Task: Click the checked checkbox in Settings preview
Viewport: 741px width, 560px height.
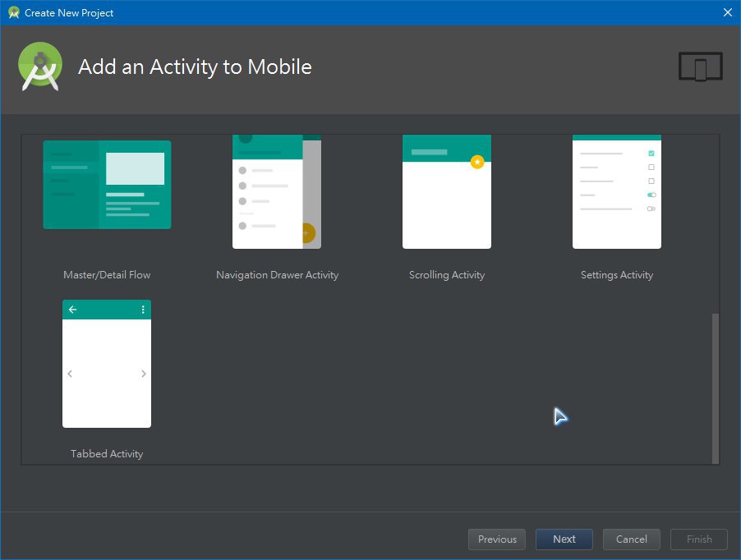Action: (651, 154)
